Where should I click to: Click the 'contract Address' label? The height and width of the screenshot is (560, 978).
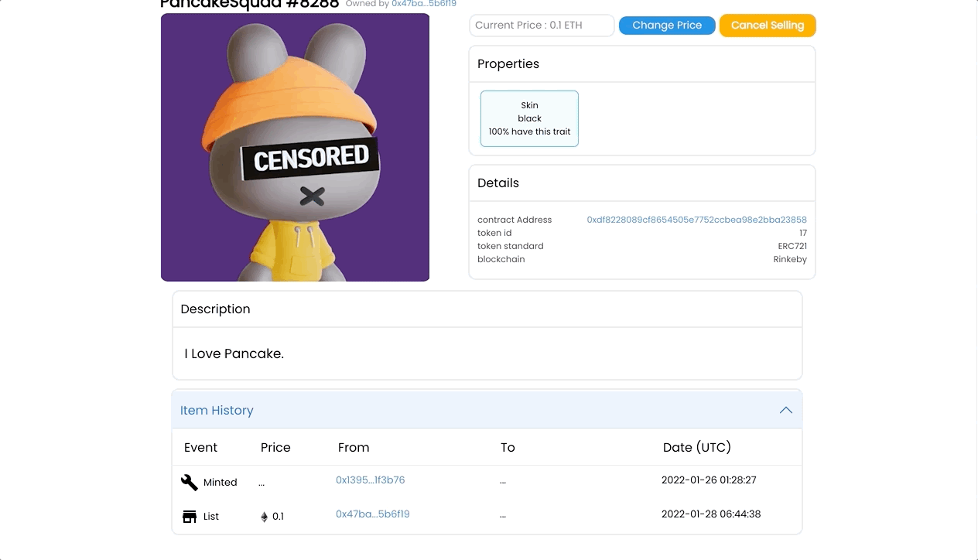pyautogui.click(x=515, y=220)
